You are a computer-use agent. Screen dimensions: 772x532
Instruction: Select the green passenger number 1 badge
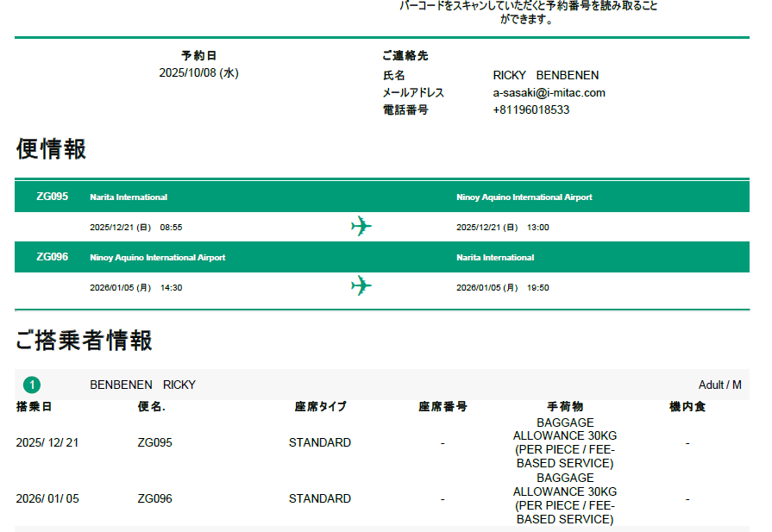32,385
